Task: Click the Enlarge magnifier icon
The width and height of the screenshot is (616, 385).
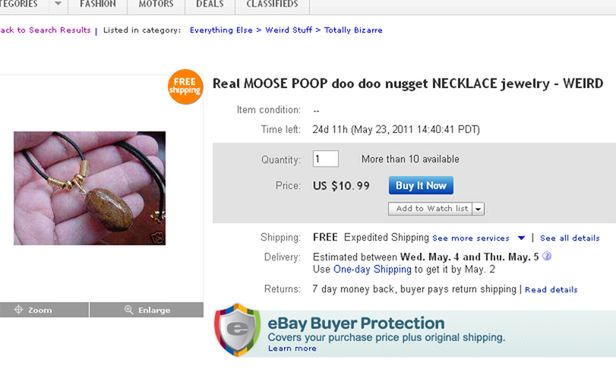Action: 129,310
